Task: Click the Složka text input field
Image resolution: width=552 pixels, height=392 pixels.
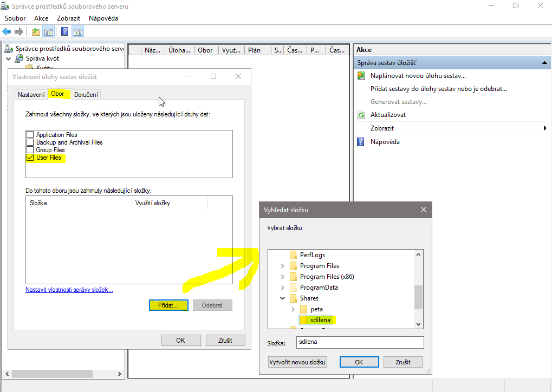Action: [360, 343]
